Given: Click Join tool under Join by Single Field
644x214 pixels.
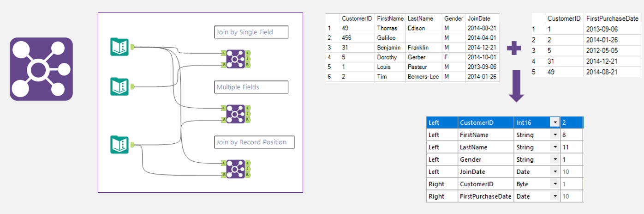Looking at the screenshot, I should (x=235, y=59).
